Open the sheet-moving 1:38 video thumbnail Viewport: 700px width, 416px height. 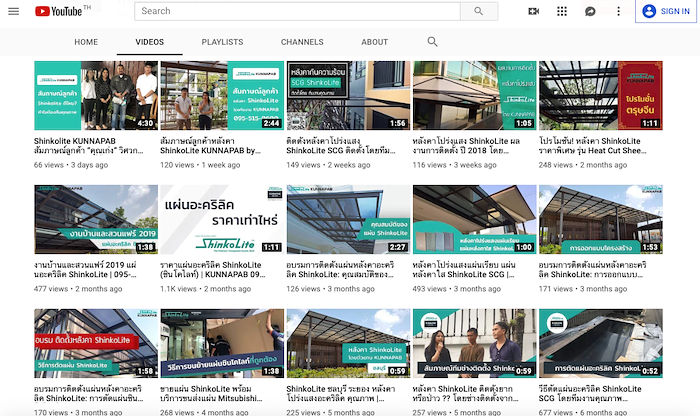[222, 343]
